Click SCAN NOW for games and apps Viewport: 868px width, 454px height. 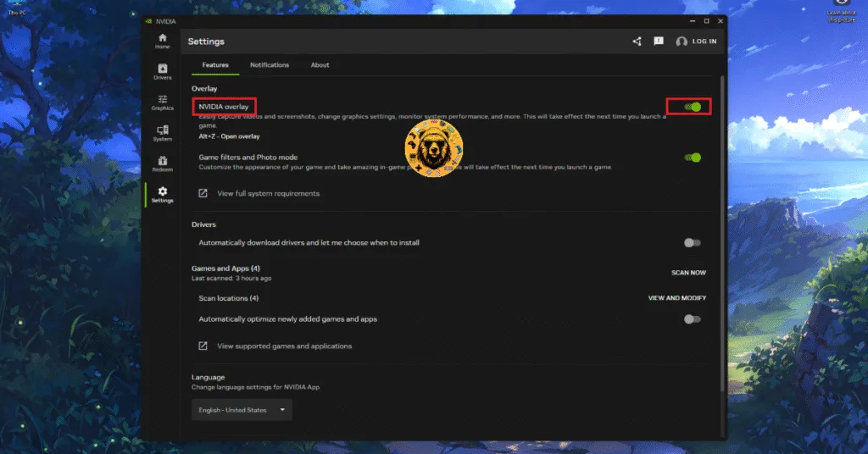[688, 273]
